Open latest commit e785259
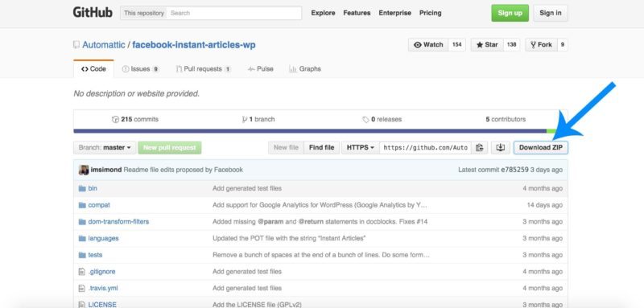This screenshot has width=644, height=308. (514, 170)
